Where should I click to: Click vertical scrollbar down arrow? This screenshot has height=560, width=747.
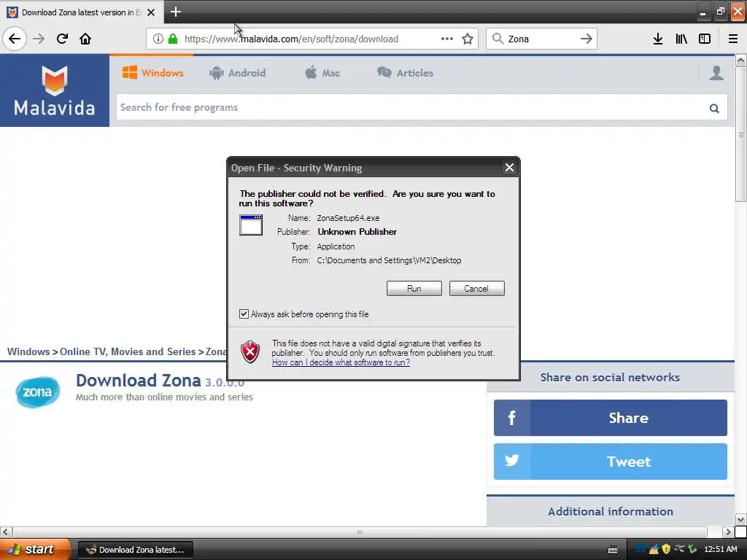[741, 519]
